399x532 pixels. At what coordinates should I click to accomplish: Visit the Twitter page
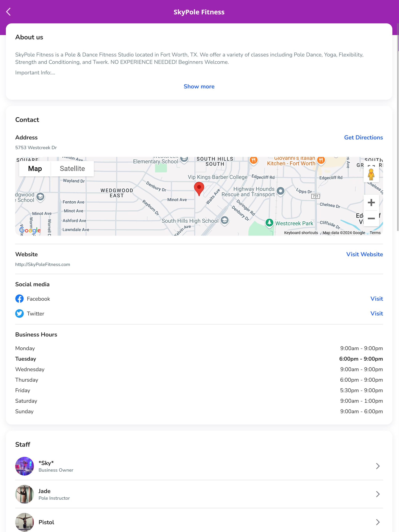click(x=377, y=314)
